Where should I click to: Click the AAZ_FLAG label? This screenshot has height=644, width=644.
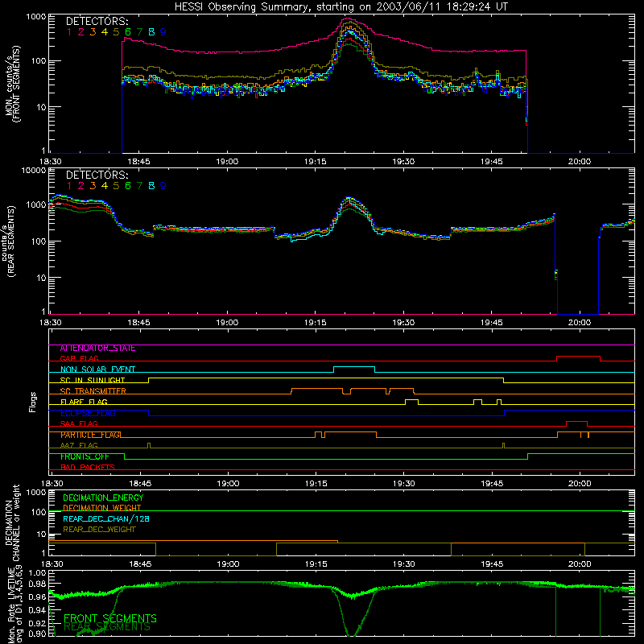coord(79,445)
